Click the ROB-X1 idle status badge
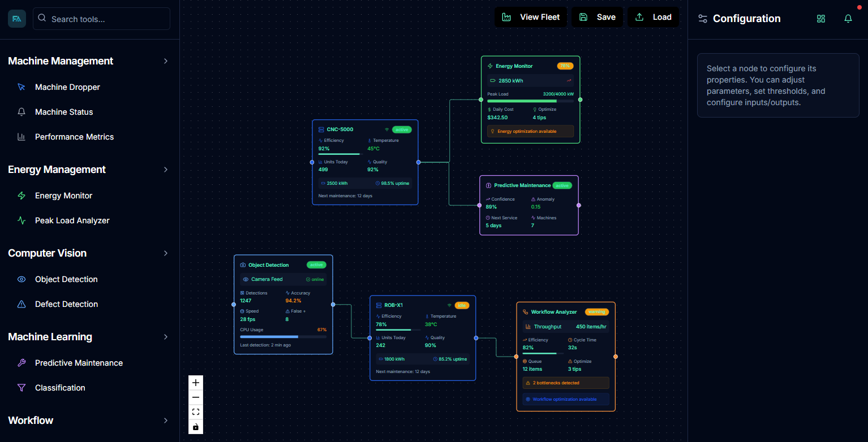 click(x=462, y=305)
